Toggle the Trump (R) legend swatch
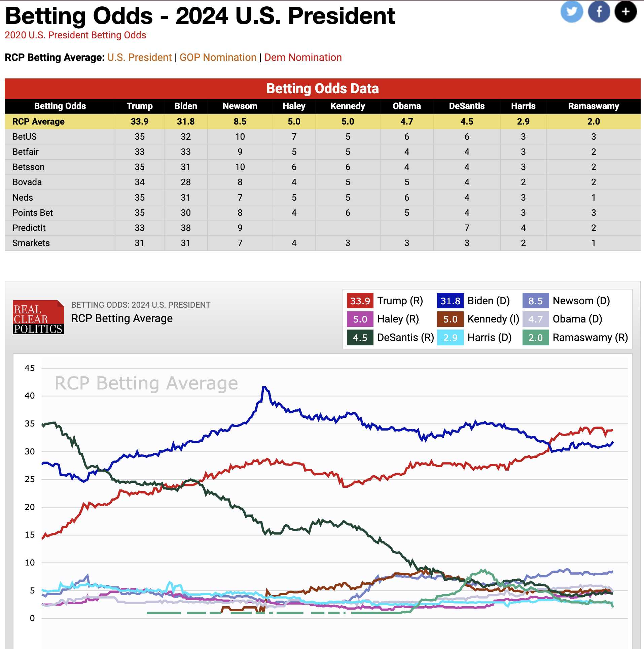Image resolution: width=644 pixels, height=649 pixels. (360, 301)
